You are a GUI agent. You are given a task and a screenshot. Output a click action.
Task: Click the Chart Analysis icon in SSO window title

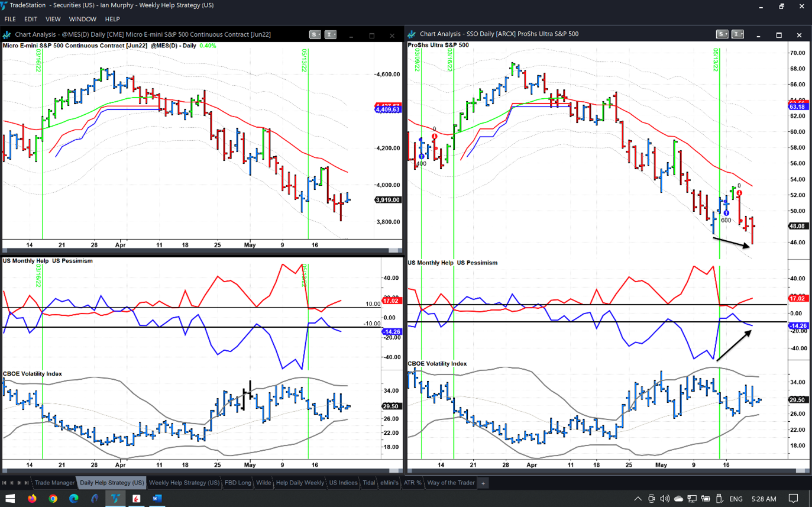tap(413, 34)
